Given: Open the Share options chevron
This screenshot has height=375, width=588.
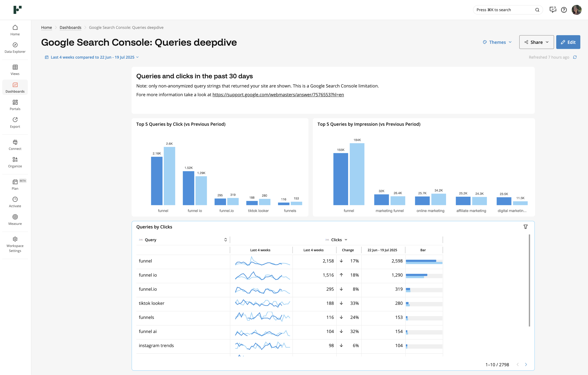Looking at the screenshot, I should (547, 42).
